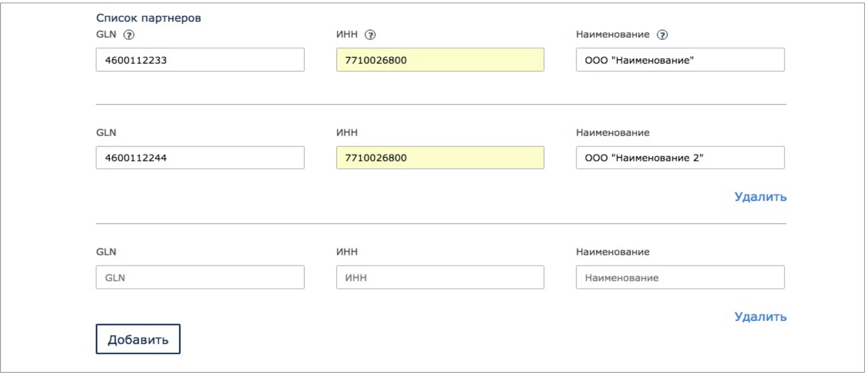The height and width of the screenshot is (373, 868).
Task: Click the empty GLN input field
Action: tap(200, 277)
